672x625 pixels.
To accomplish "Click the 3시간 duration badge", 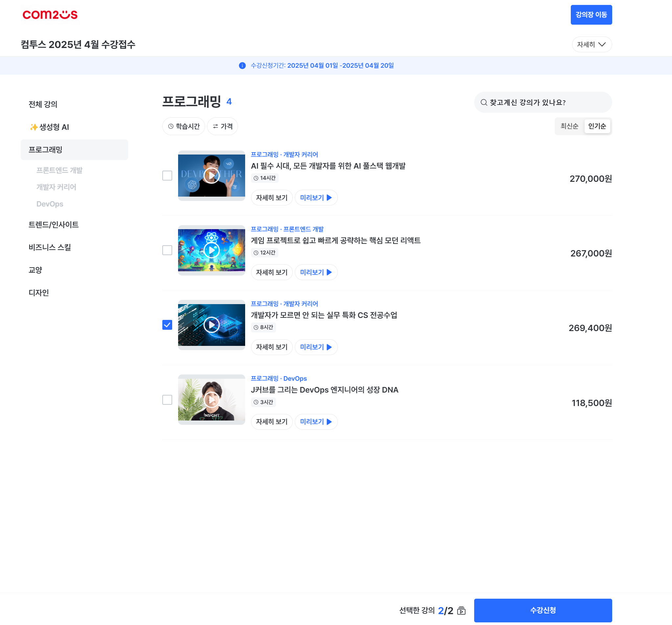I will click(263, 402).
